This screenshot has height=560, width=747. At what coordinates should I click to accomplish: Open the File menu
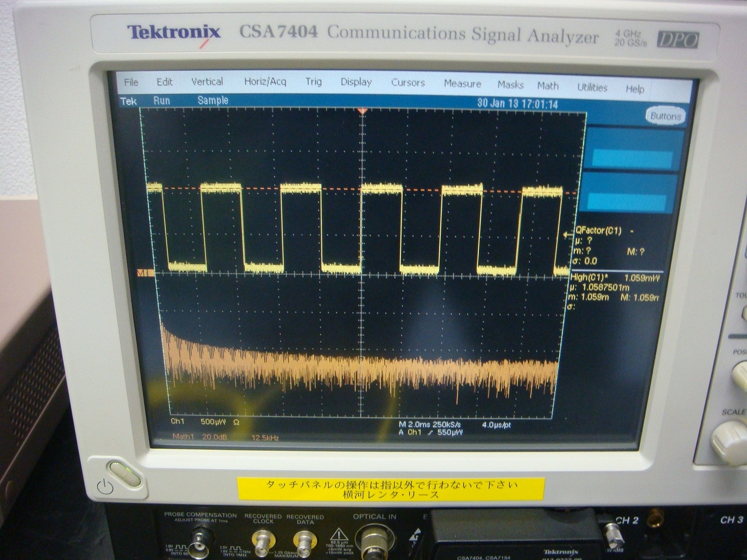pyautogui.click(x=131, y=82)
